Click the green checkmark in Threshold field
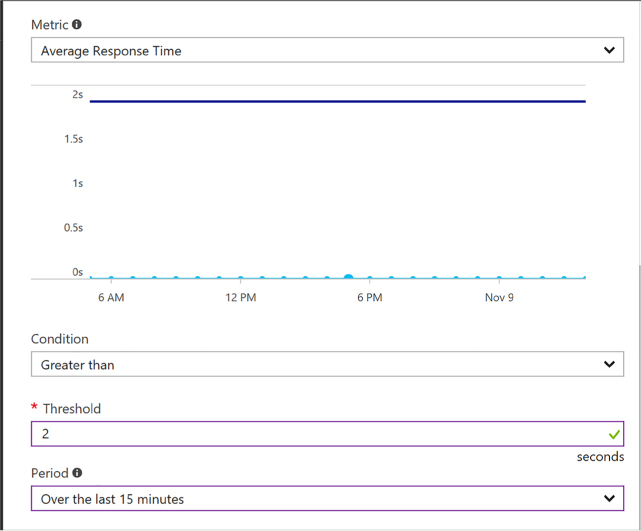 click(614, 434)
